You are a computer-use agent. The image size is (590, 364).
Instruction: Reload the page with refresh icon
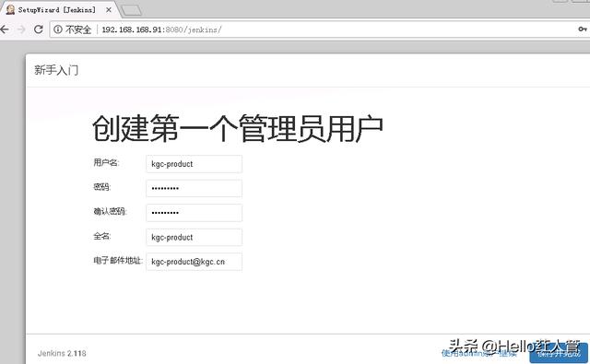coord(39,29)
